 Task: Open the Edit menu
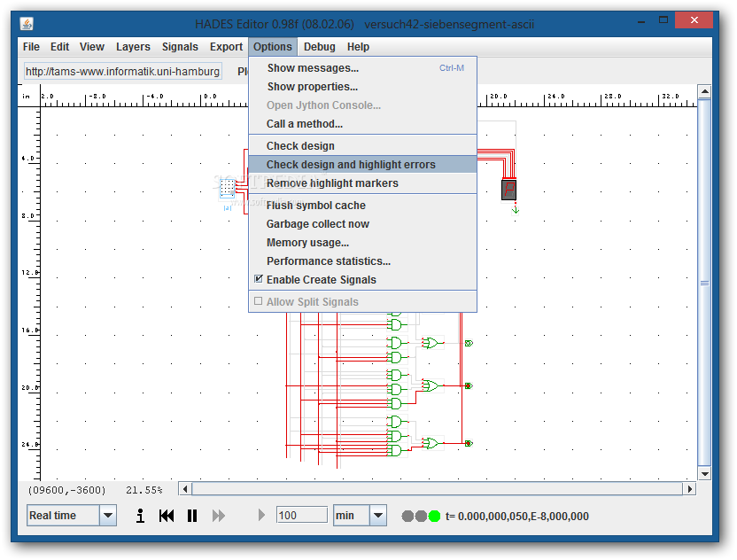(59, 47)
